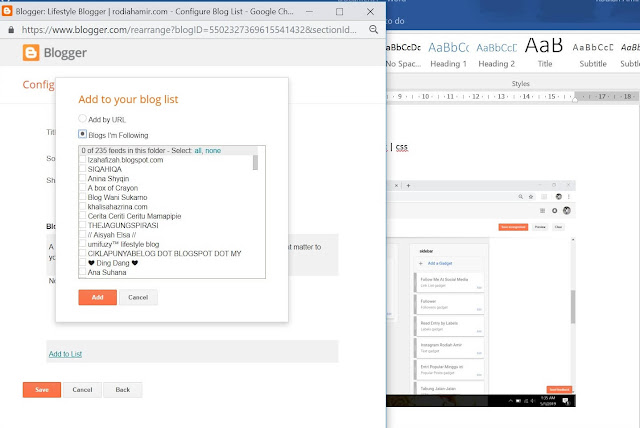Click the padlock site info icon
640x428 pixels.
[x=11, y=29]
